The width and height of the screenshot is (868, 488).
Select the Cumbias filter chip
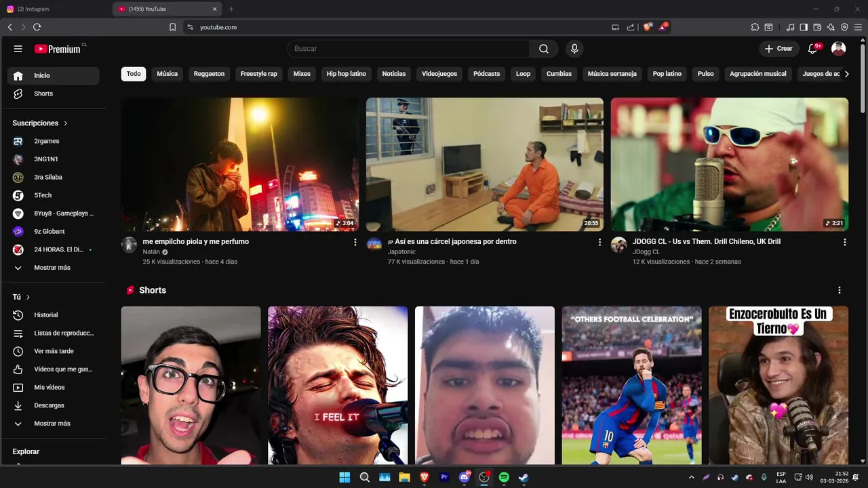point(559,74)
